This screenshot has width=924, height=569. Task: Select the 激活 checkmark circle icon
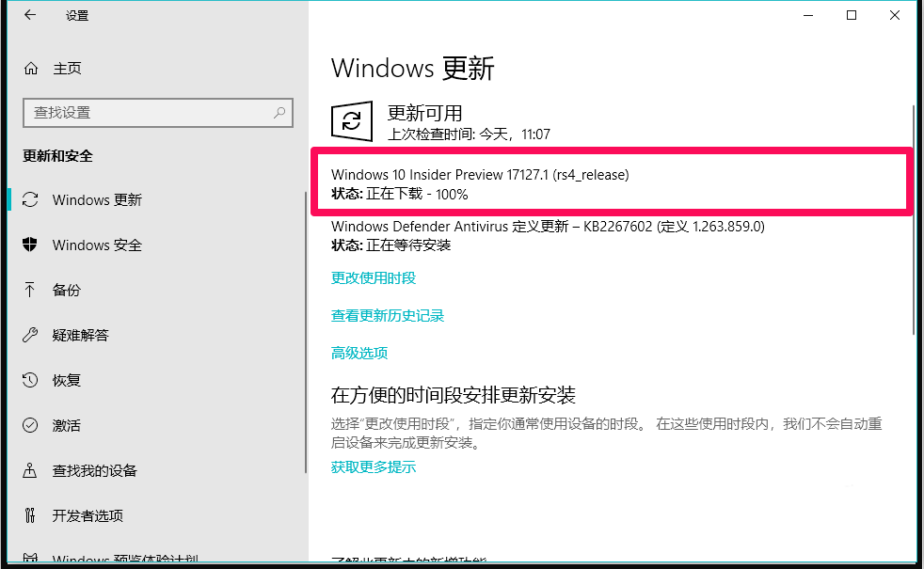[30, 425]
